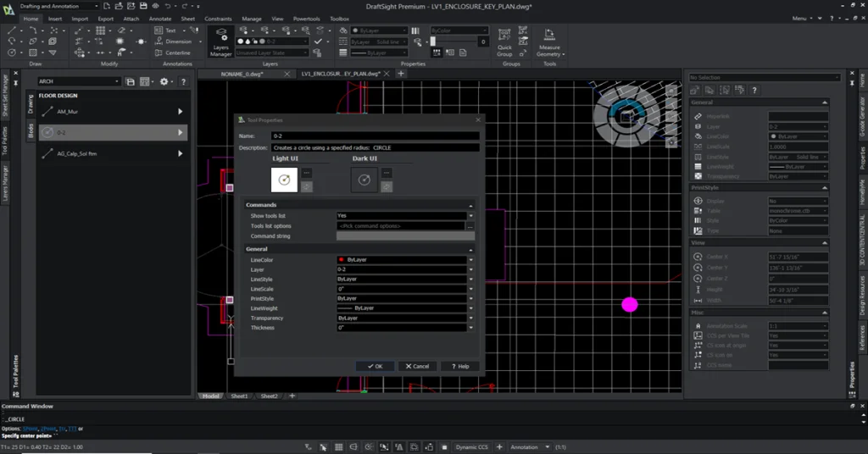Expand the Show tools list dropdown

coord(470,216)
